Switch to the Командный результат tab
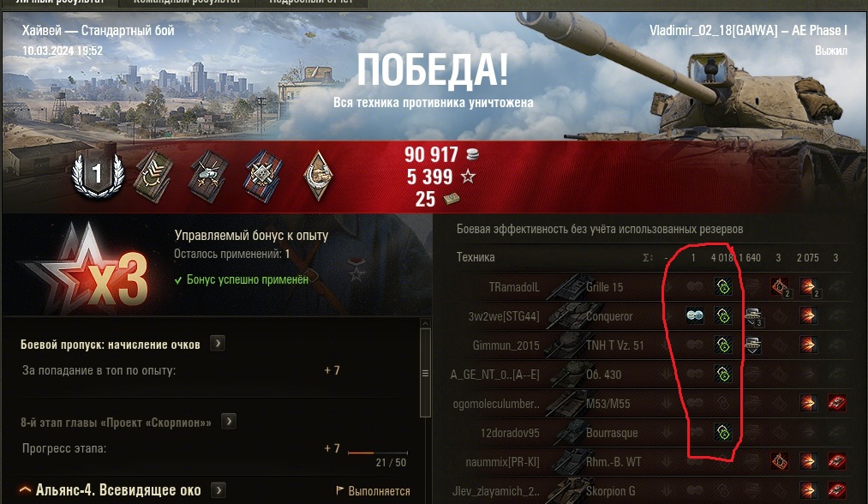 pos(187,3)
